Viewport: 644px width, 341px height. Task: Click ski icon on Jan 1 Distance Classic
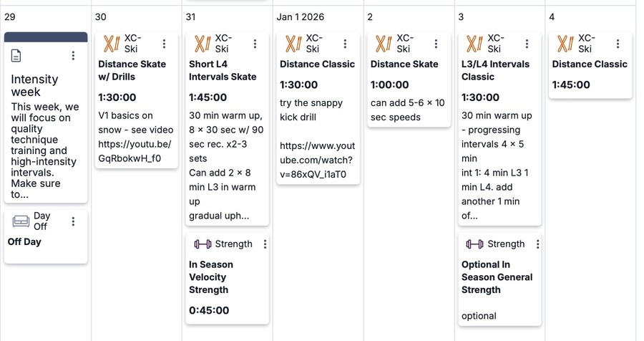point(293,44)
